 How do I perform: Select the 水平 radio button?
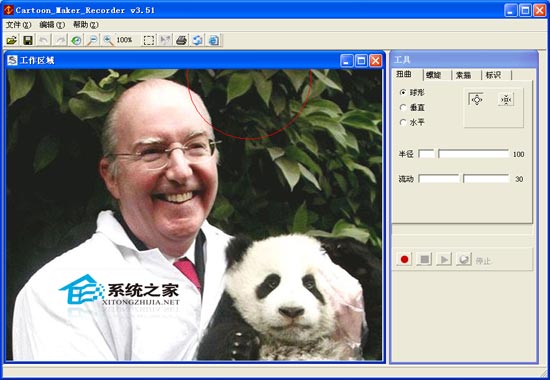pos(403,122)
